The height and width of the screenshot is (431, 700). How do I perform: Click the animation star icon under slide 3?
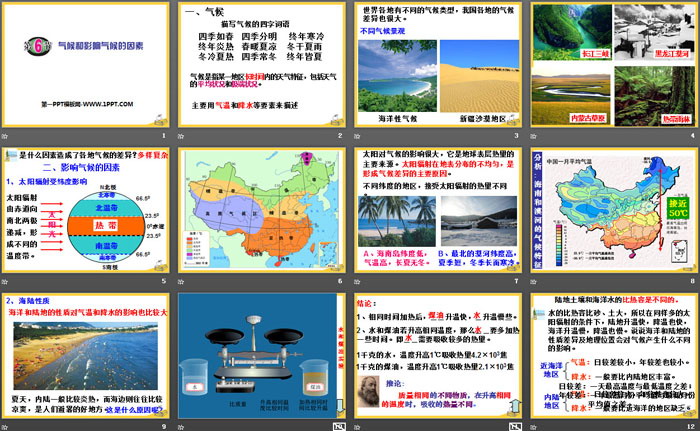click(x=357, y=136)
